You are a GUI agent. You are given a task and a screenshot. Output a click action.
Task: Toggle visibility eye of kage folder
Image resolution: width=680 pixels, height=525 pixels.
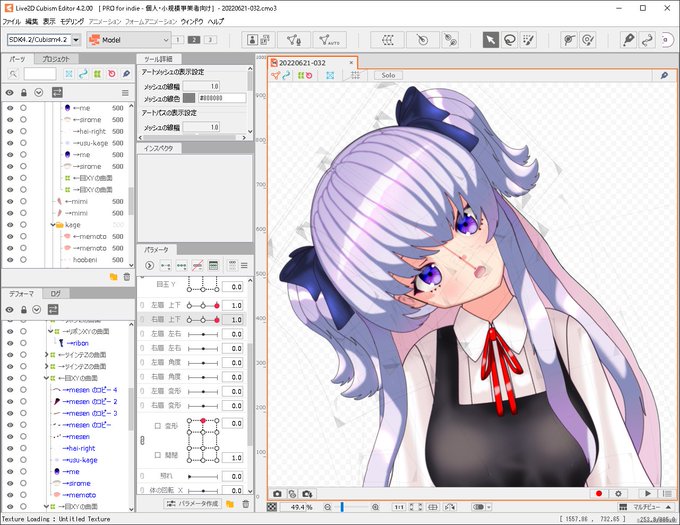click(10, 225)
